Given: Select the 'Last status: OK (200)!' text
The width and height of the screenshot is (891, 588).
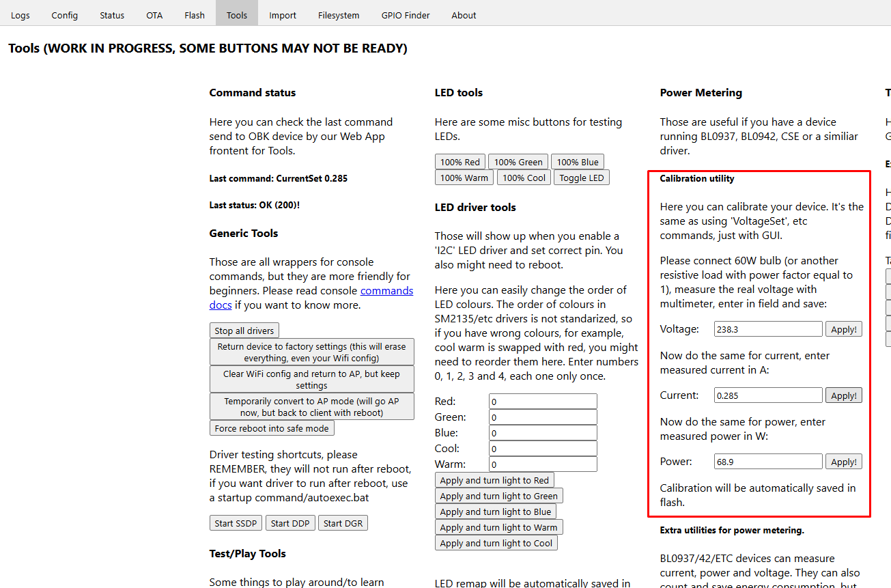Looking at the screenshot, I should coord(255,205).
